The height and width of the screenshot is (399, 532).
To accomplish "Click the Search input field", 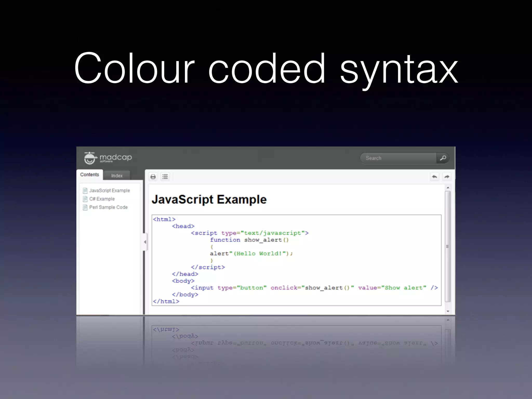I will pos(398,158).
